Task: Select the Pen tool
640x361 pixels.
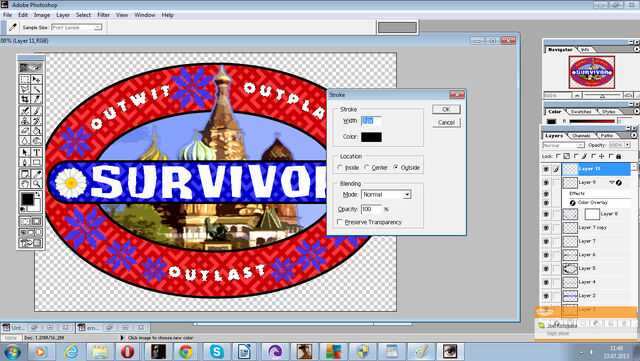Action: point(25,162)
